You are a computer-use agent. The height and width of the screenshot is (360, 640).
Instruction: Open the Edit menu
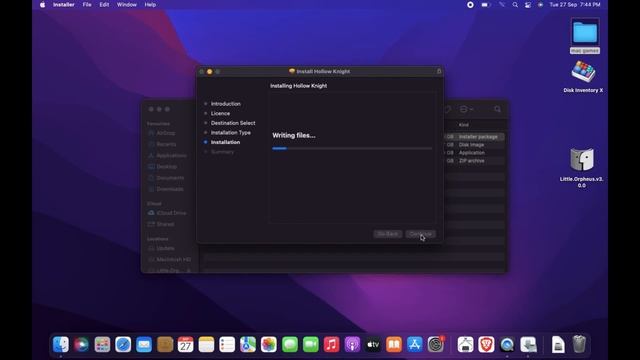104,5
